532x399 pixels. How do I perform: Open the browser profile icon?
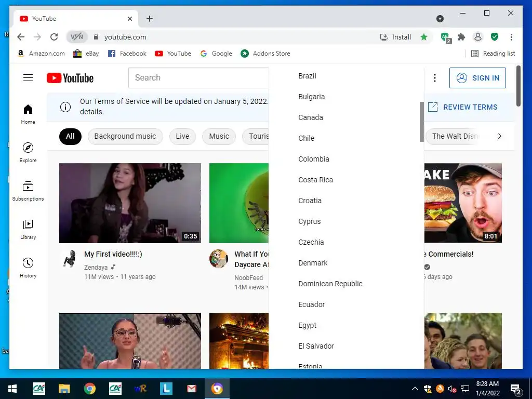(x=478, y=37)
